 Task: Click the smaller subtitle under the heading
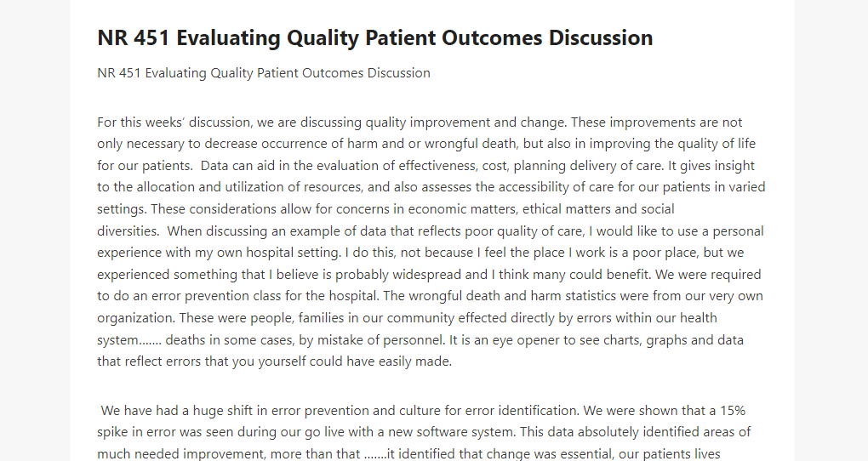click(x=264, y=73)
